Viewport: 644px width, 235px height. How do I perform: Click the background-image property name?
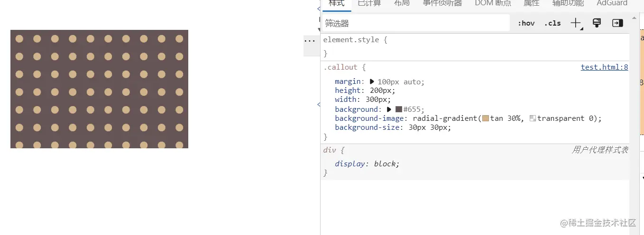click(369, 118)
